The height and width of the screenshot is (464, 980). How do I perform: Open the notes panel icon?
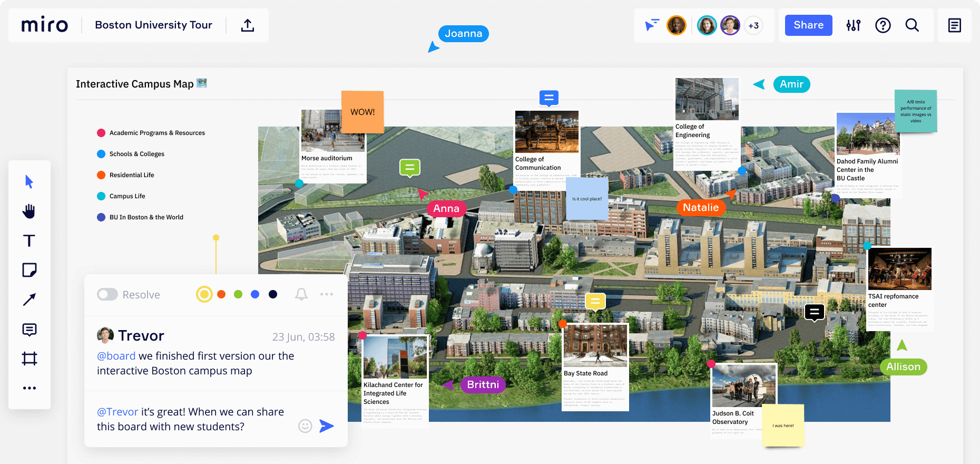pyautogui.click(x=955, y=25)
